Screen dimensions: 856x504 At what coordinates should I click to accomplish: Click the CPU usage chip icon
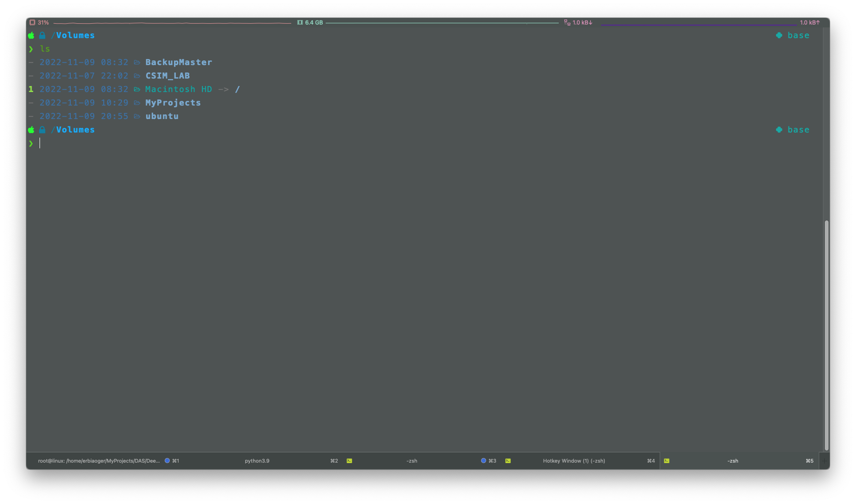click(32, 22)
